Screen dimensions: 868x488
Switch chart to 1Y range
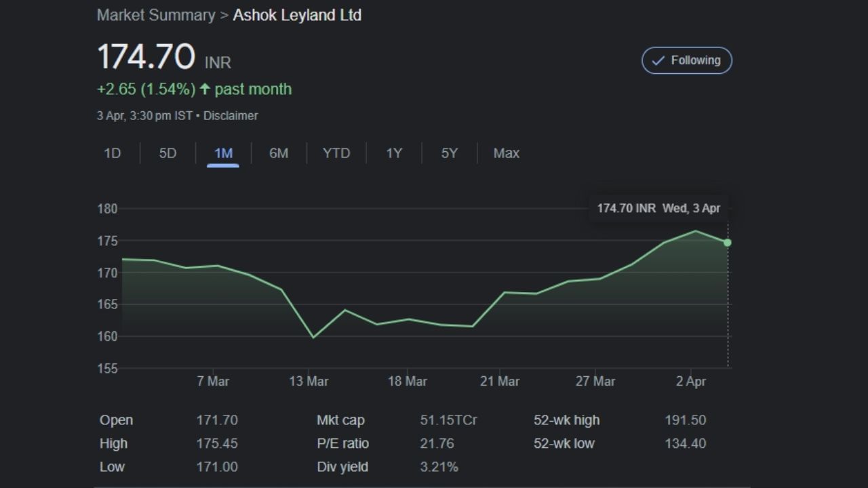click(394, 153)
